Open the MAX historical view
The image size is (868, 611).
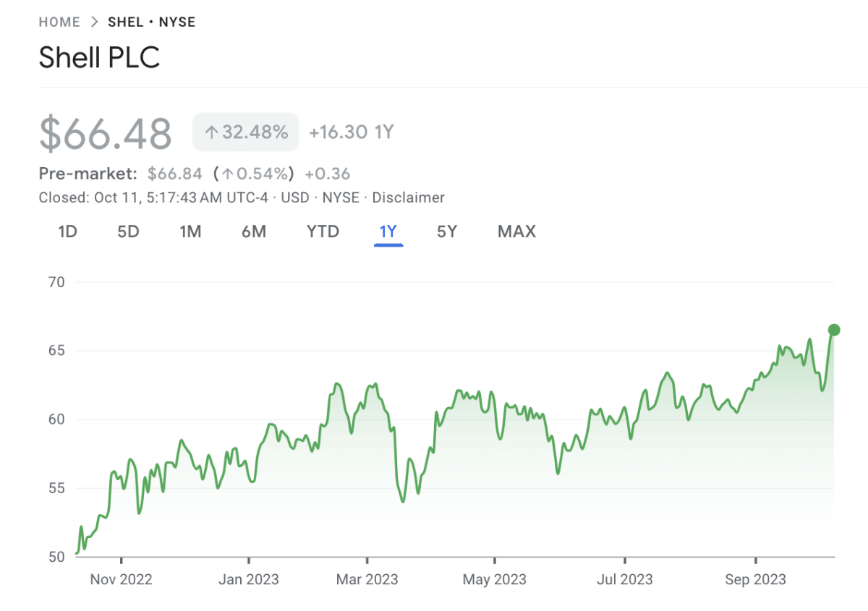point(516,231)
